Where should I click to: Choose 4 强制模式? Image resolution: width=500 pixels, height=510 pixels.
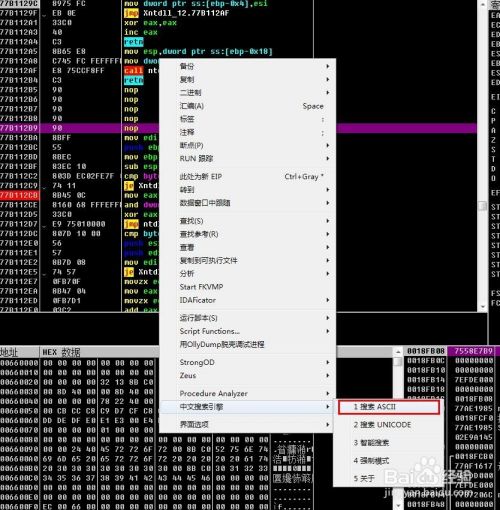click(x=389, y=461)
